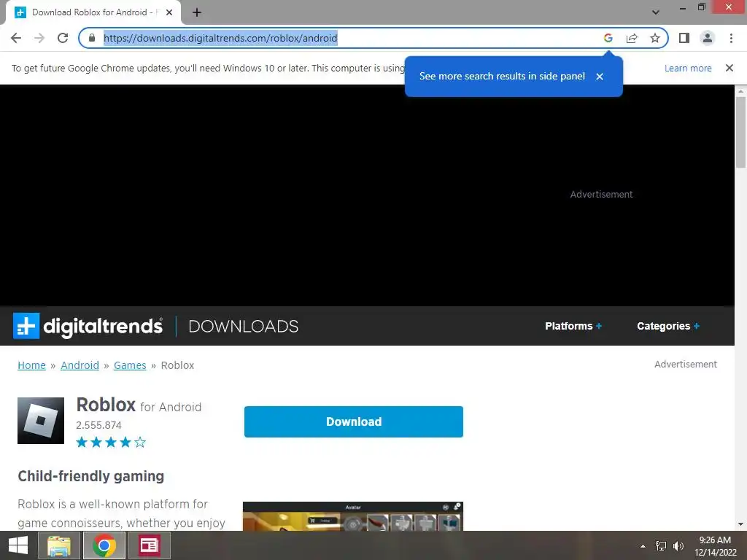Open the tab search dropdown arrow
747x560 pixels.
tap(656, 12)
